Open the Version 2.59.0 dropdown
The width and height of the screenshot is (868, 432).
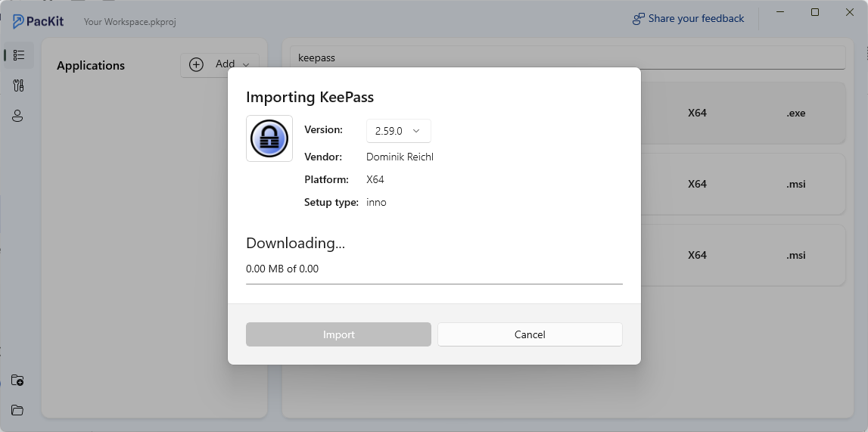click(x=398, y=131)
